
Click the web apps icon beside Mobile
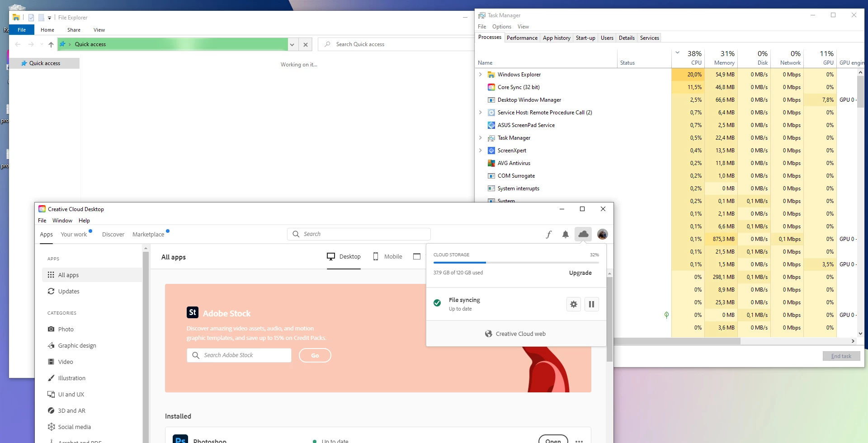tap(417, 257)
